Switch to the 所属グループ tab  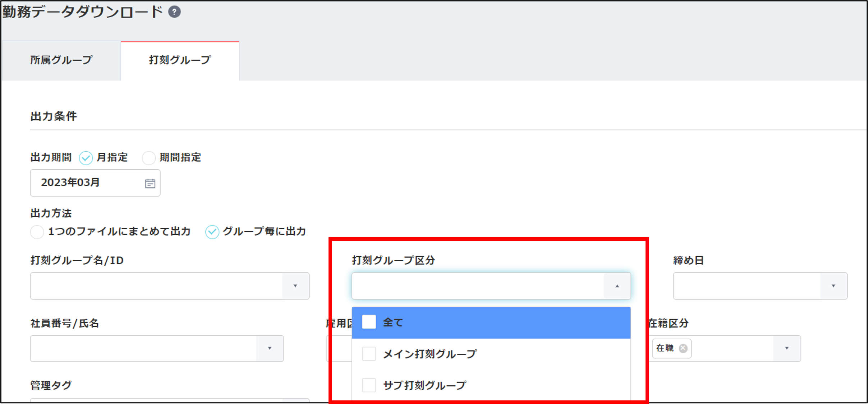coord(61,60)
